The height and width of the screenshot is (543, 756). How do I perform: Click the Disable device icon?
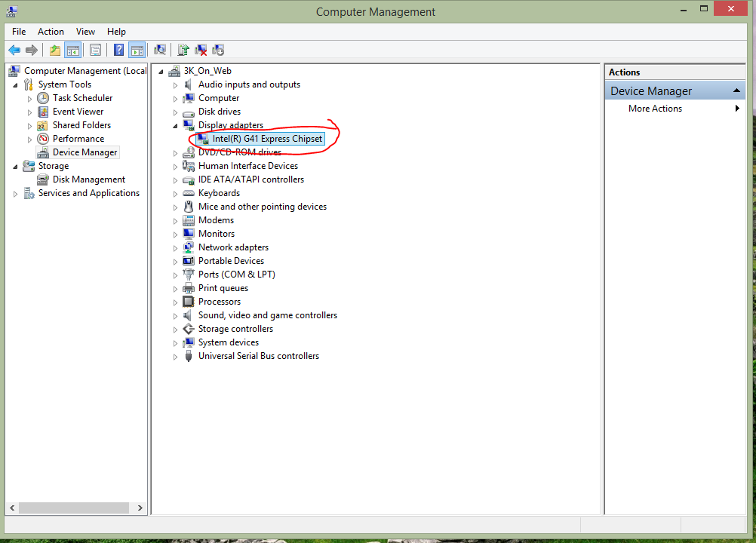point(220,50)
